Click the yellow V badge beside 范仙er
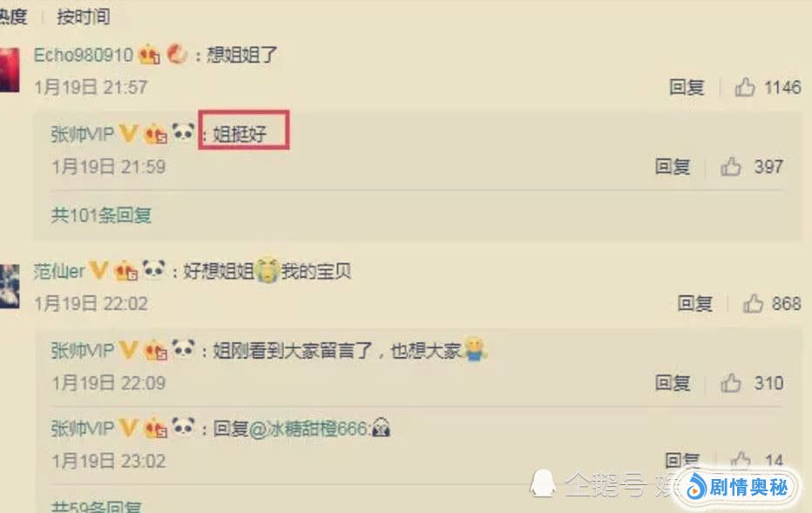Viewport: 812px width, 513px height. click(x=98, y=270)
